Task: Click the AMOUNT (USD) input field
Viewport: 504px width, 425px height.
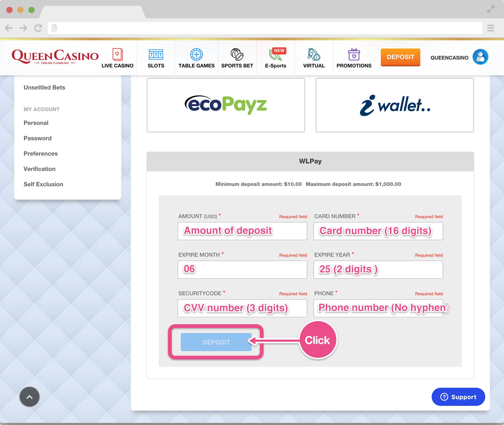Action: coord(242,231)
